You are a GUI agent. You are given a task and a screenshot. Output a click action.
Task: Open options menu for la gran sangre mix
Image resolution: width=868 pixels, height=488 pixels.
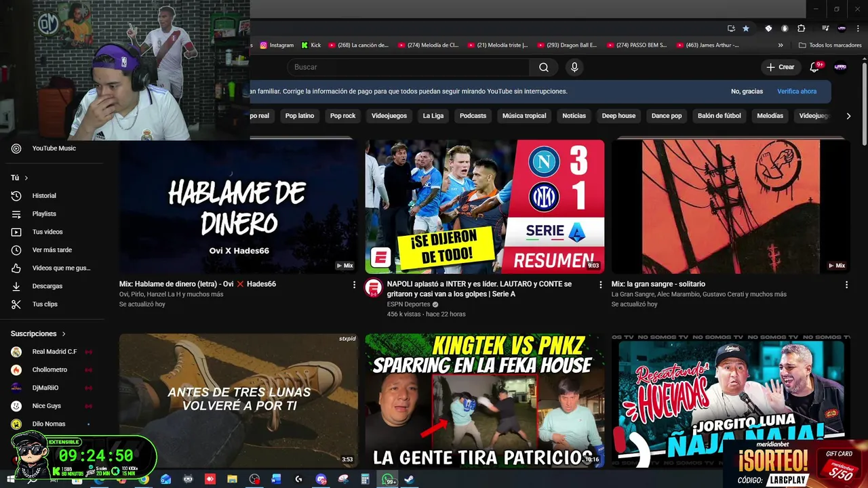(846, 285)
